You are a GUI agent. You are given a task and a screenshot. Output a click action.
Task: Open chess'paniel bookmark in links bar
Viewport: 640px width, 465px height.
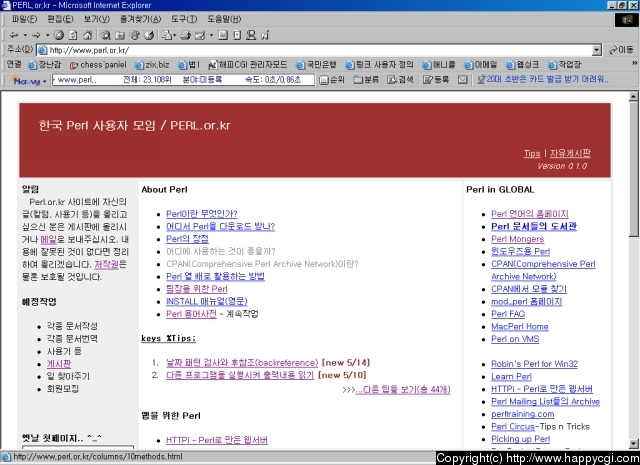(98, 65)
